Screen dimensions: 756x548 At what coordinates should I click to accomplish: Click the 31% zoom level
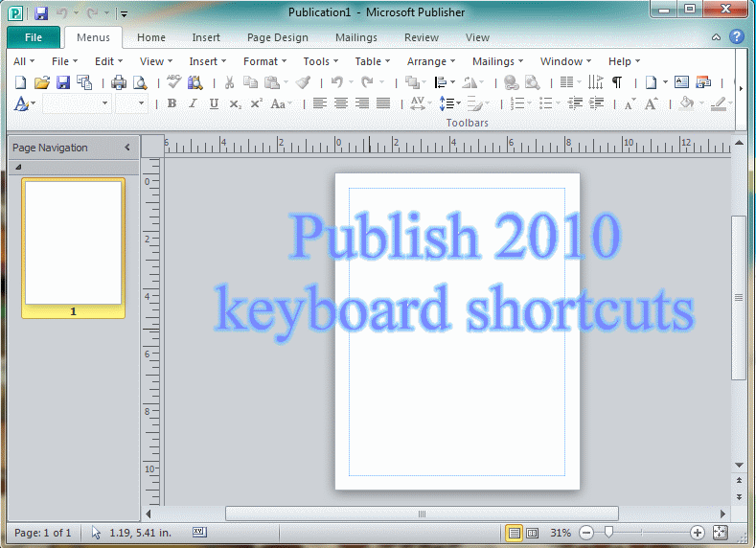[x=561, y=533]
